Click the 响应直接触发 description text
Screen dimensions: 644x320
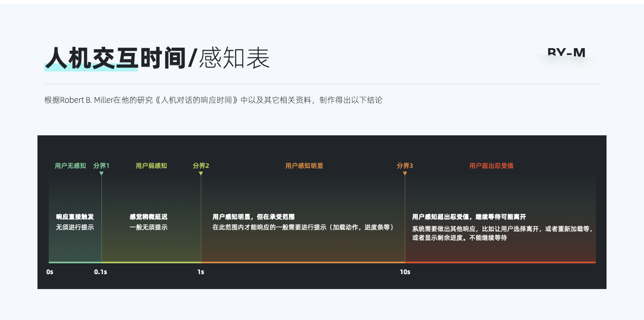point(75,217)
